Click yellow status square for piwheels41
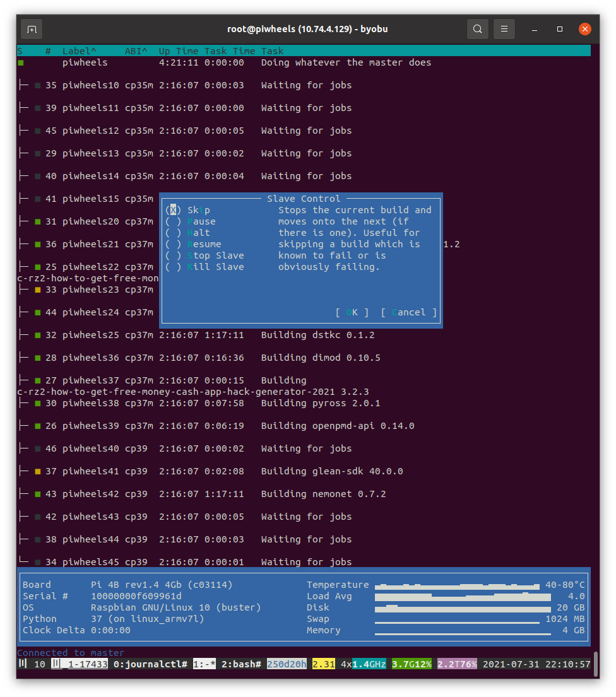Screen dimensions: 616x697 [x=38, y=471]
